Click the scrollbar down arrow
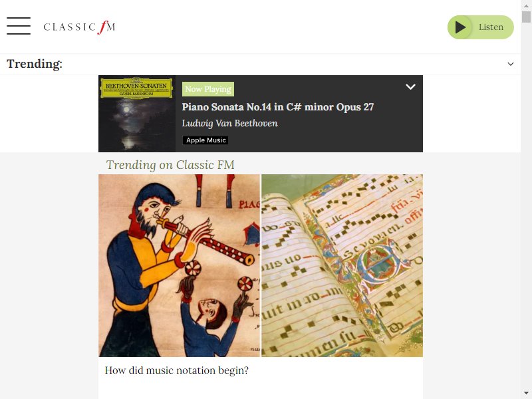The image size is (532, 399). coord(526,394)
